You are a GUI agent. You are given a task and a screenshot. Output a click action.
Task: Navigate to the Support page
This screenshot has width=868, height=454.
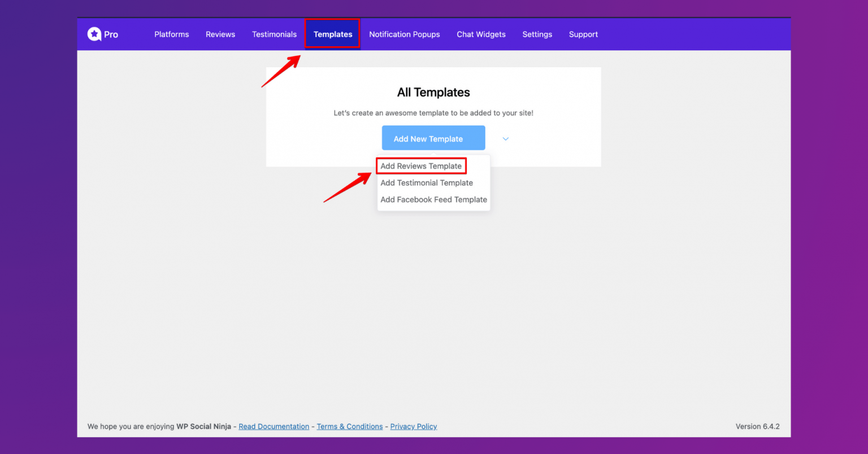pos(583,34)
